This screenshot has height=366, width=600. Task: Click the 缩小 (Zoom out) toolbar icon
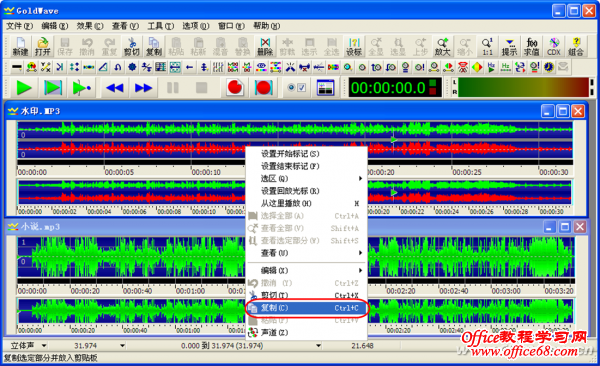(x=465, y=47)
